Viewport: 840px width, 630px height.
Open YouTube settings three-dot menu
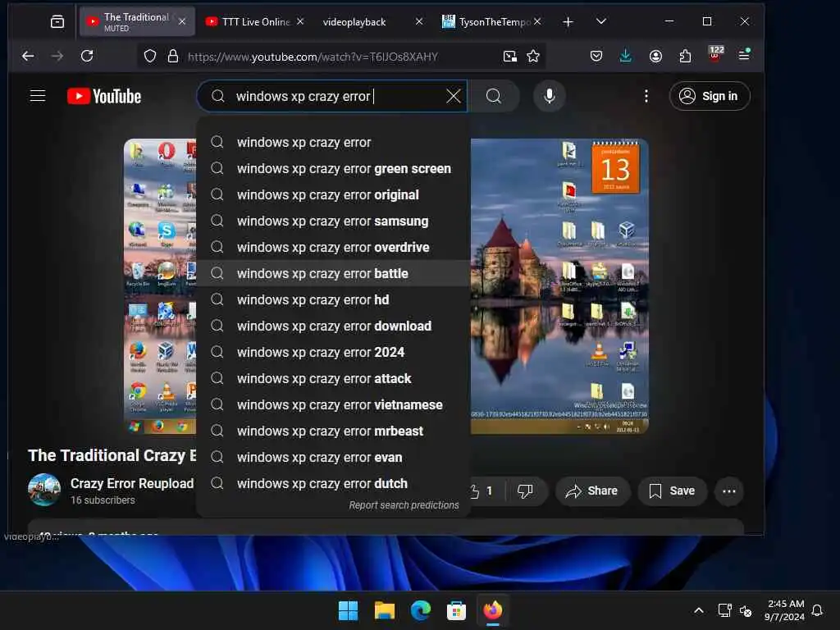tap(646, 97)
